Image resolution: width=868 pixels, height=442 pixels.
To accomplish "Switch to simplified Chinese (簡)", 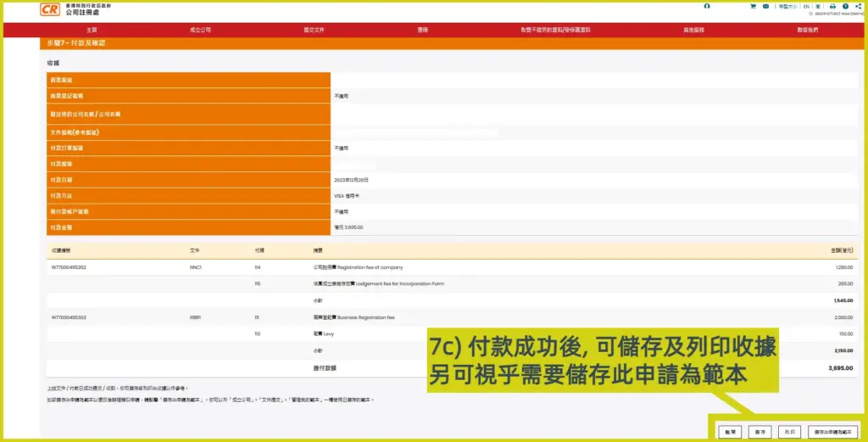I will pyautogui.click(x=818, y=7).
